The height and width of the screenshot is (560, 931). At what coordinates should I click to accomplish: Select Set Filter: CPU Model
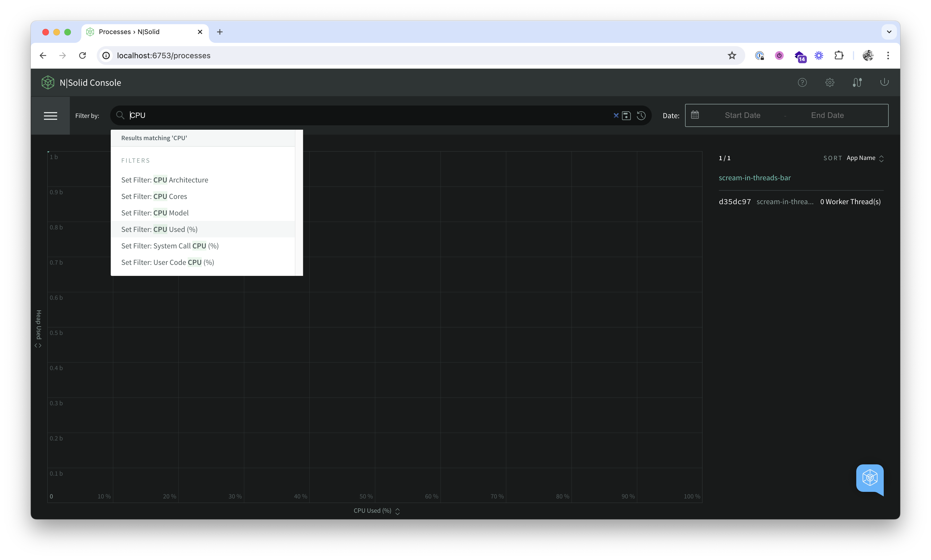coord(203,213)
